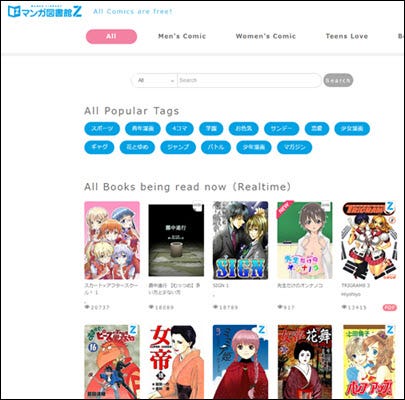Open the マガジン tag
The image size is (405, 400).
point(294,147)
